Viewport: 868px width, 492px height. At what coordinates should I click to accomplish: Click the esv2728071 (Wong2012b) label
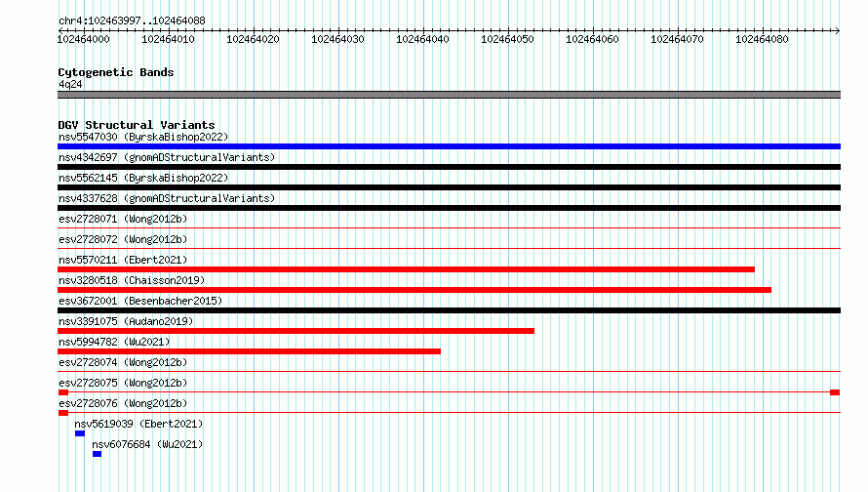[123, 219]
